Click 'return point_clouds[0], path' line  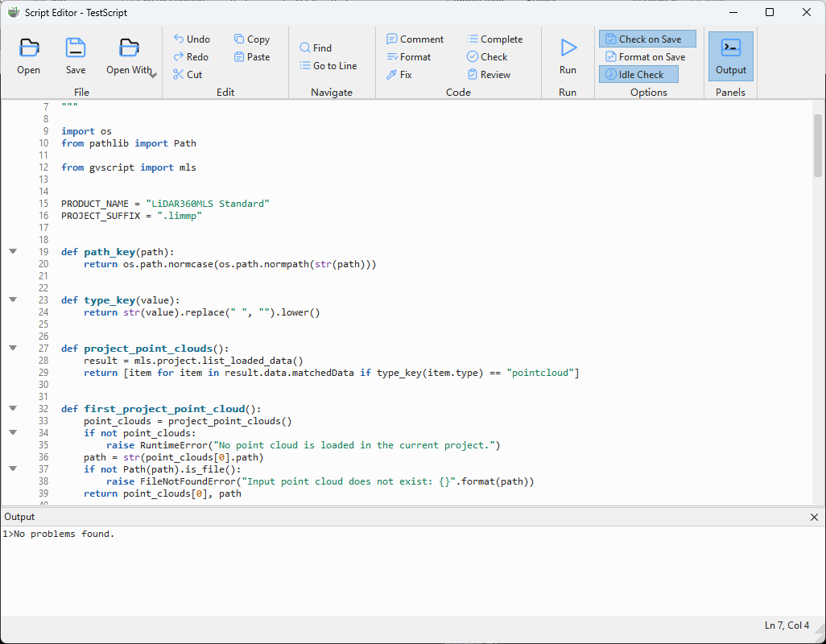click(163, 493)
